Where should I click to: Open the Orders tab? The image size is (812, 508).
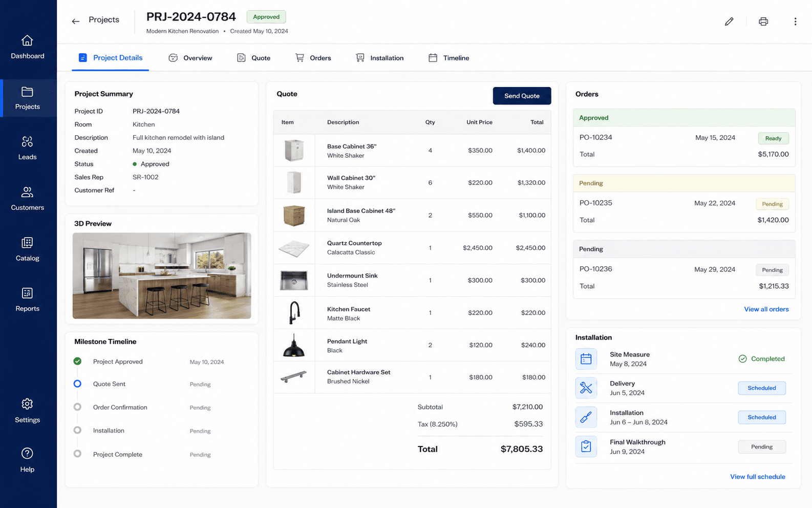click(313, 58)
